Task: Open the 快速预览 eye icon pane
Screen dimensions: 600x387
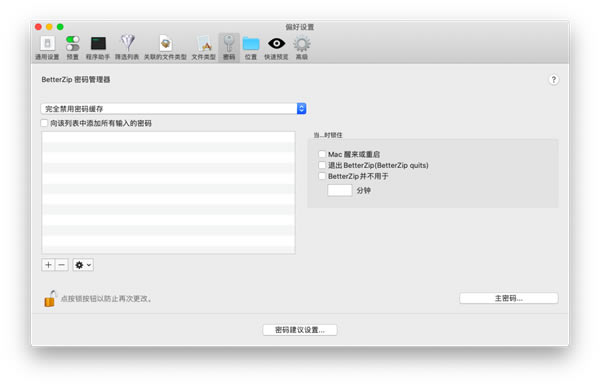Action: tap(276, 48)
